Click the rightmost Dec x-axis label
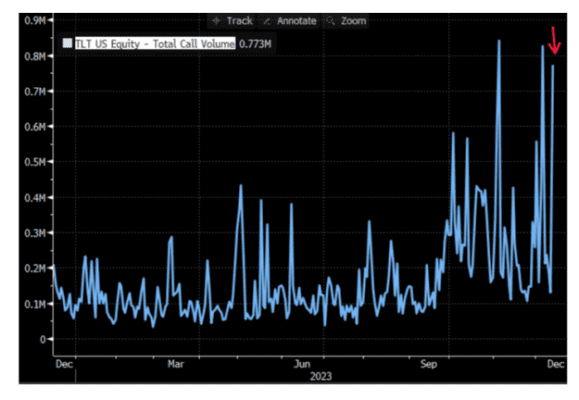 click(x=555, y=364)
